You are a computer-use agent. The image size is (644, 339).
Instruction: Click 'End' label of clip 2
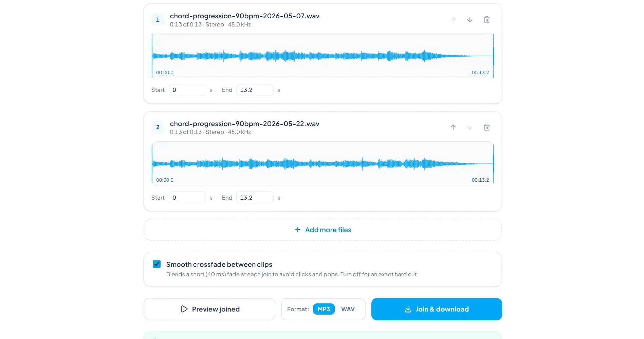[227, 198]
